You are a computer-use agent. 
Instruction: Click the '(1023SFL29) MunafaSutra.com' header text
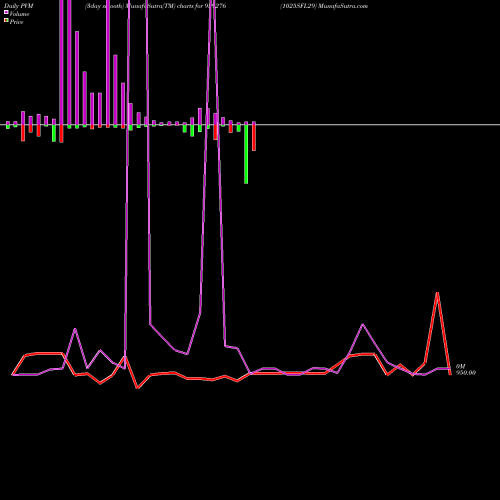pos(324,6)
